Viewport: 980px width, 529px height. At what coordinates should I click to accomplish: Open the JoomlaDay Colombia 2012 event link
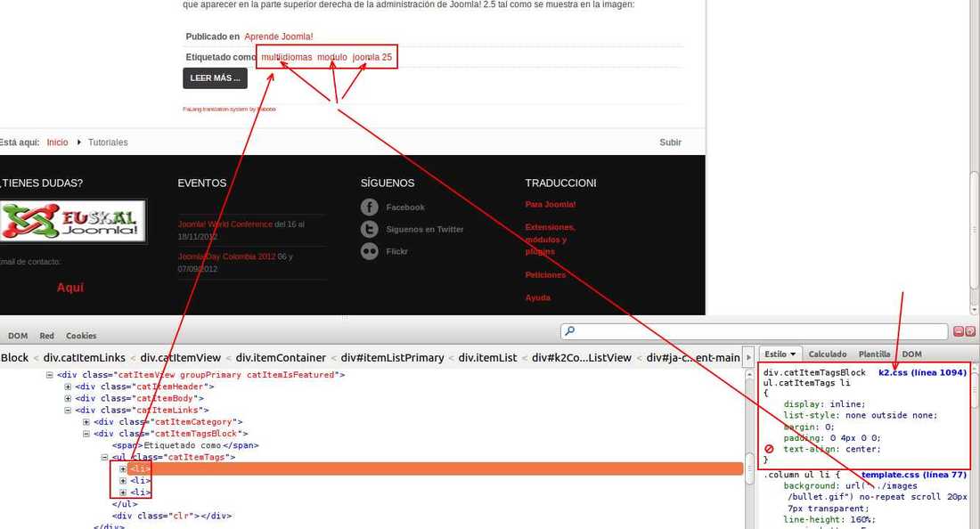coord(226,256)
